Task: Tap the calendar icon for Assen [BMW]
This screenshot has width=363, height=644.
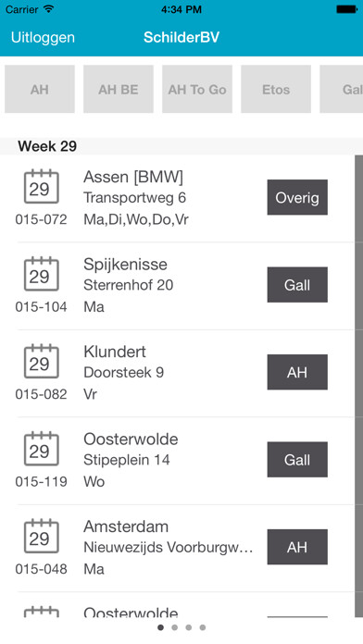Action: (x=41, y=187)
